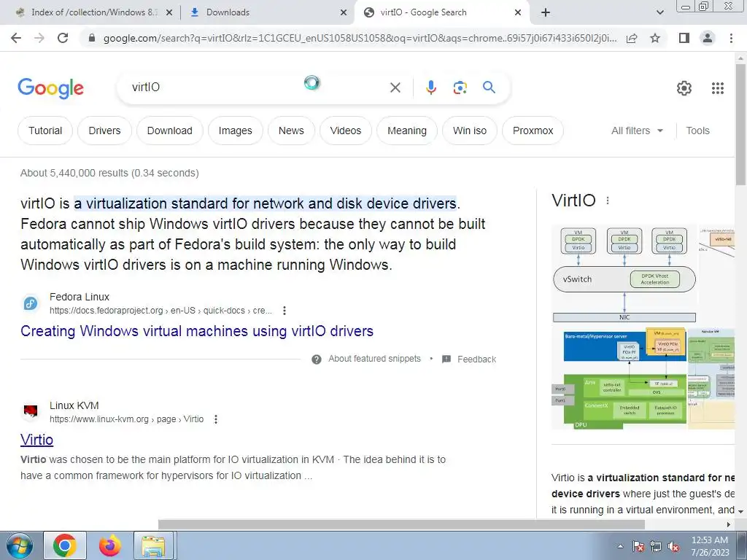Switch to News results
The width and height of the screenshot is (747, 560).
291,131
